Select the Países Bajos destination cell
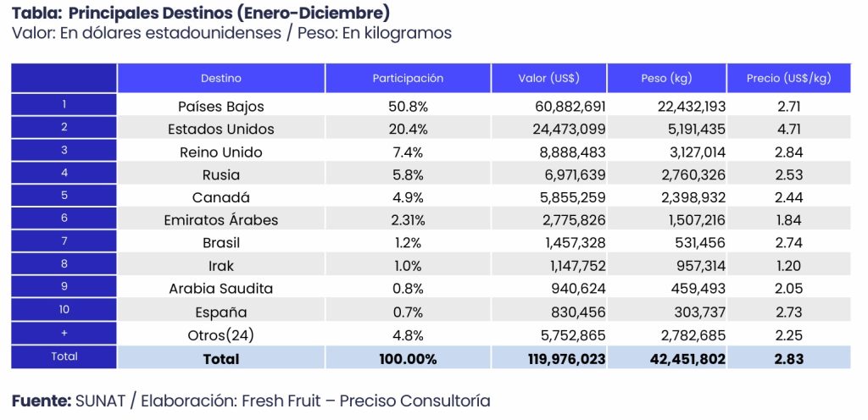 [221, 107]
